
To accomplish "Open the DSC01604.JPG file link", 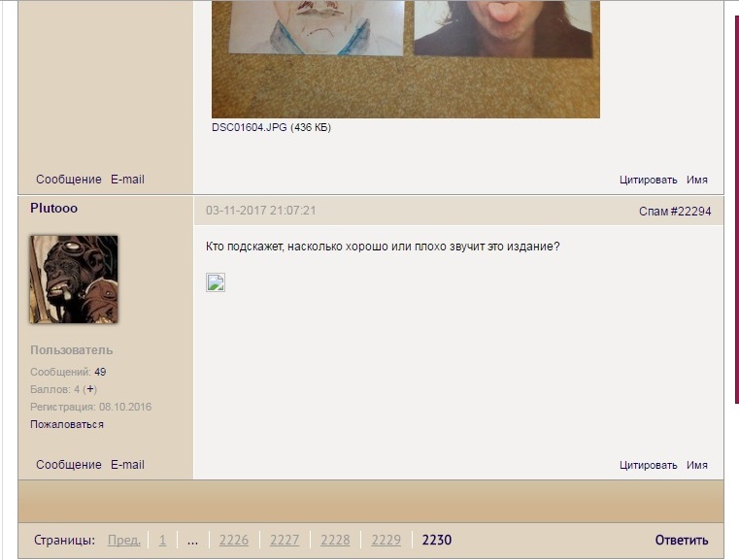I will coord(250,127).
